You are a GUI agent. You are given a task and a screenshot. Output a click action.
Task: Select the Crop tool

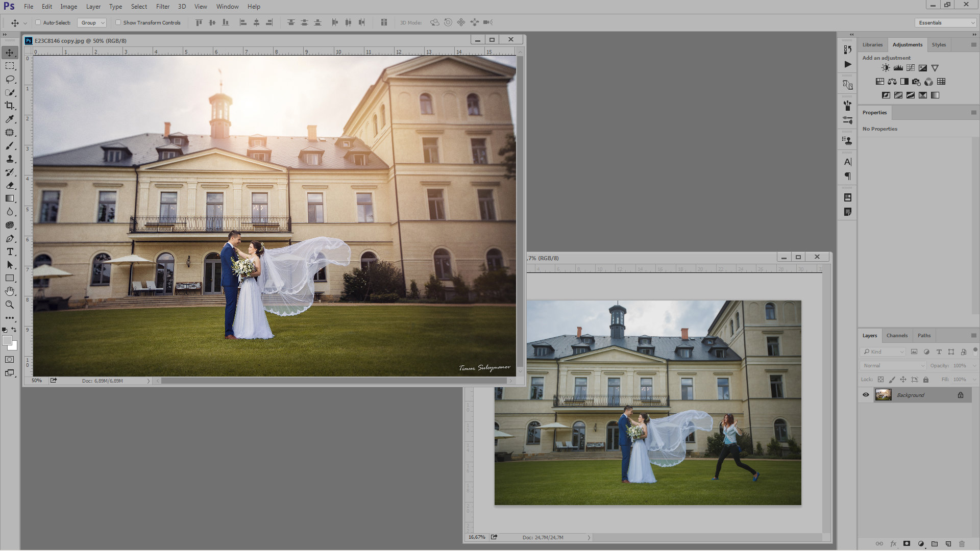[x=10, y=106]
